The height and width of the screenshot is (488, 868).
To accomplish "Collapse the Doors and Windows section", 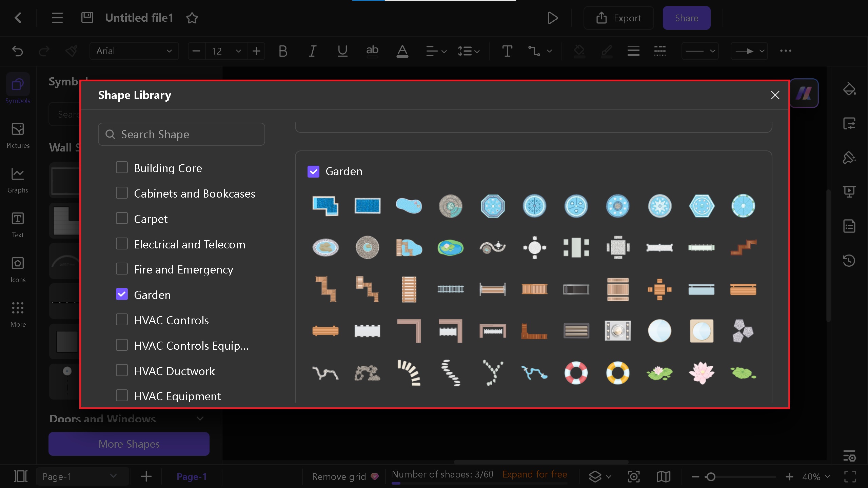I will [x=200, y=419].
